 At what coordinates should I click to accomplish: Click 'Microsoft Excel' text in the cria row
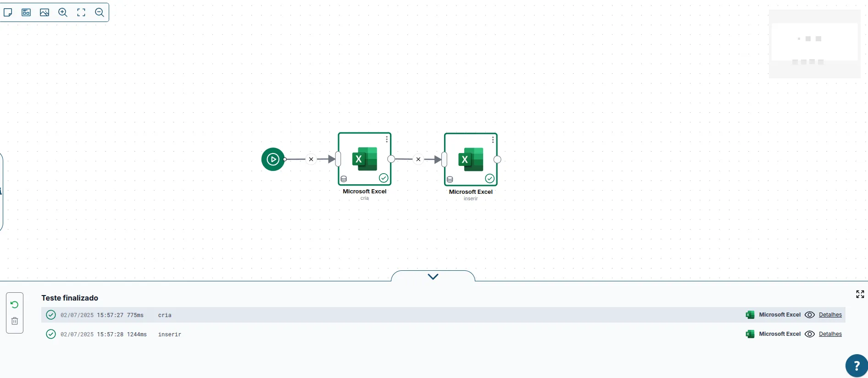(780, 315)
